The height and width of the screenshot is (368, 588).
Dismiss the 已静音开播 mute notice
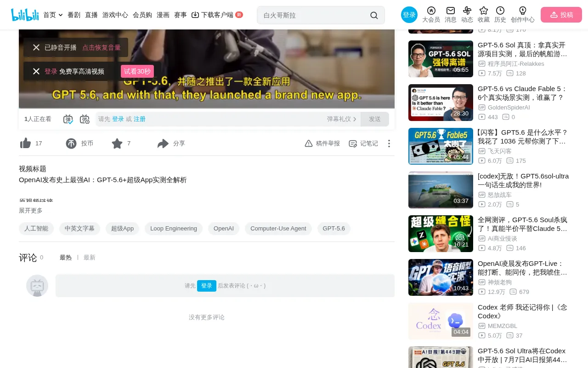pos(36,47)
